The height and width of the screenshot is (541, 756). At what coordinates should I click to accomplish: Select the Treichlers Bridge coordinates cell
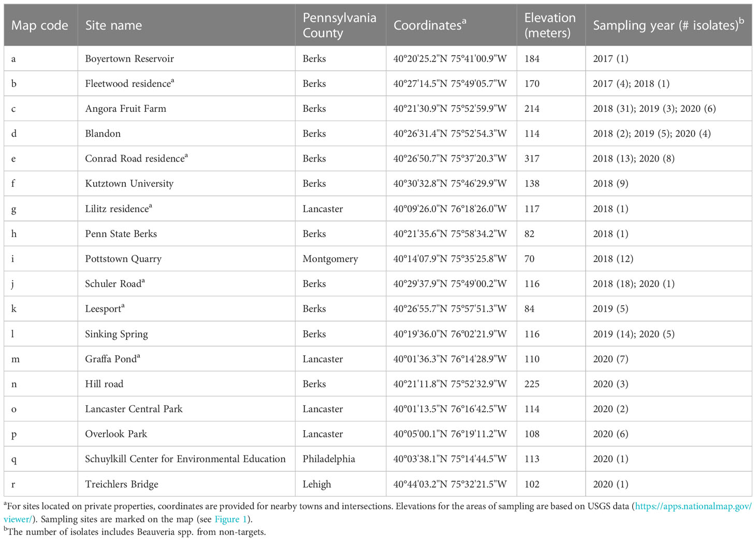(x=449, y=485)
